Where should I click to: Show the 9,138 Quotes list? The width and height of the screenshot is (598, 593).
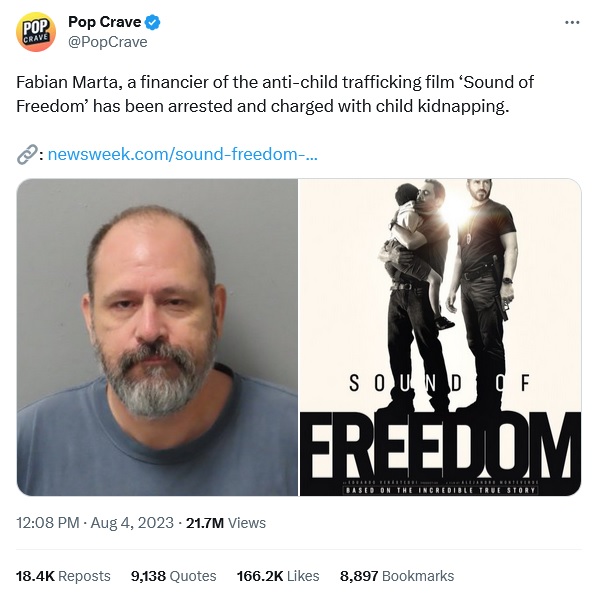[x=174, y=576]
